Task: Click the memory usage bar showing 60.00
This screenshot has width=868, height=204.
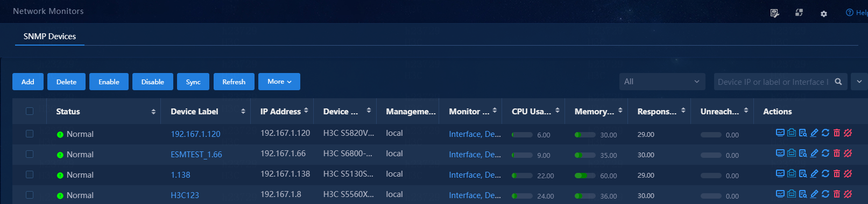Action: click(585, 176)
